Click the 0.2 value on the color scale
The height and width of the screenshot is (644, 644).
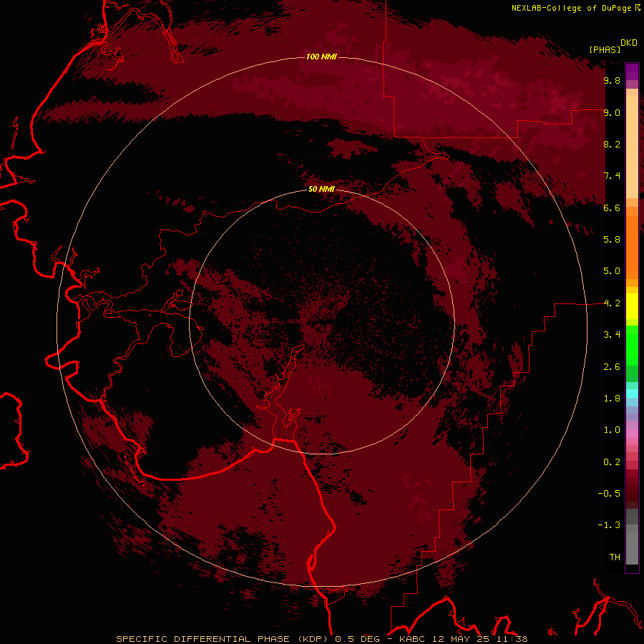coord(612,462)
